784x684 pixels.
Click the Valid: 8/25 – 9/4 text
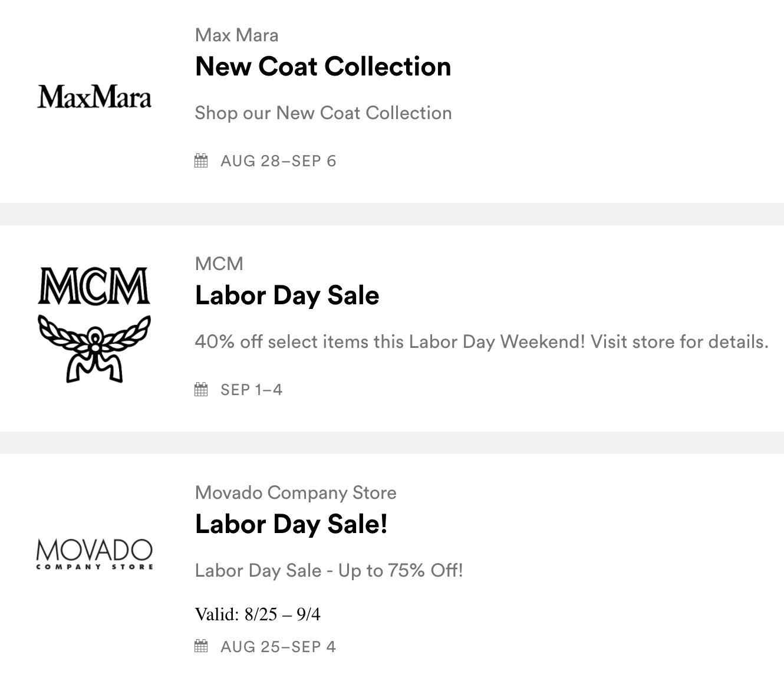pyautogui.click(x=258, y=614)
